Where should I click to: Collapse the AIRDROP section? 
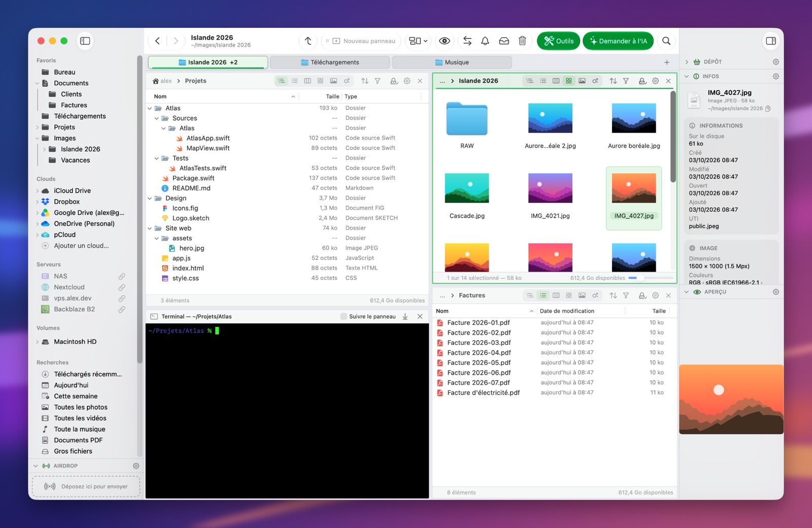(36, 466)
